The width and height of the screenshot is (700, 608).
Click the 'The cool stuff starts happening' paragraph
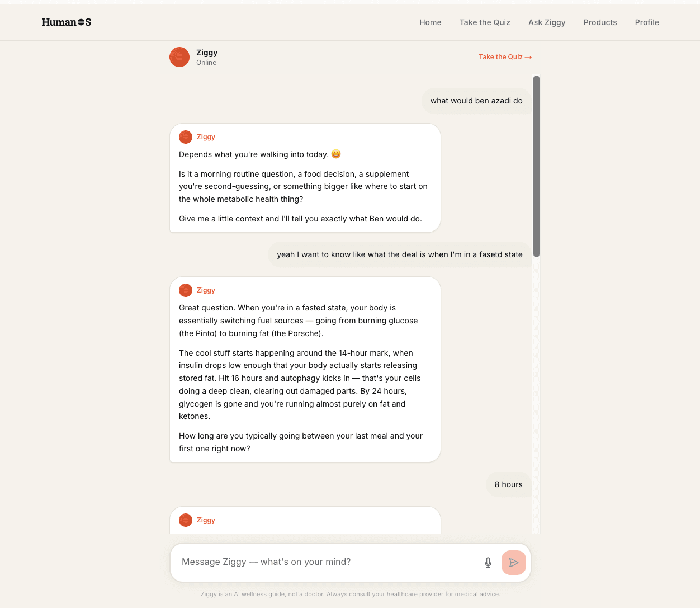pyautogui.click(x=300, y=384)
